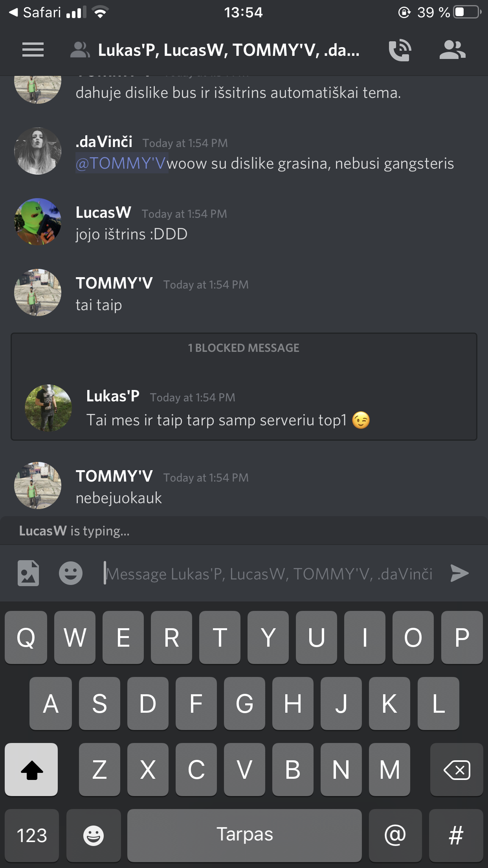Tap the send message arrow
Viewport: 488px width, 868px height.
[459, 573]
